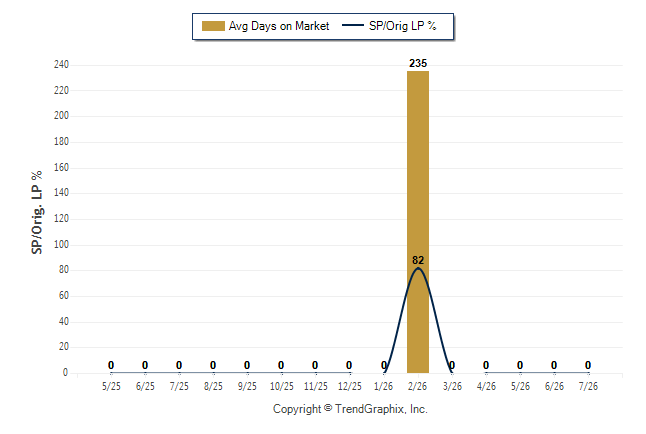Viewport: 646px width, 434px height.
Task: Click the 82 line peak label
Action: 418,260
